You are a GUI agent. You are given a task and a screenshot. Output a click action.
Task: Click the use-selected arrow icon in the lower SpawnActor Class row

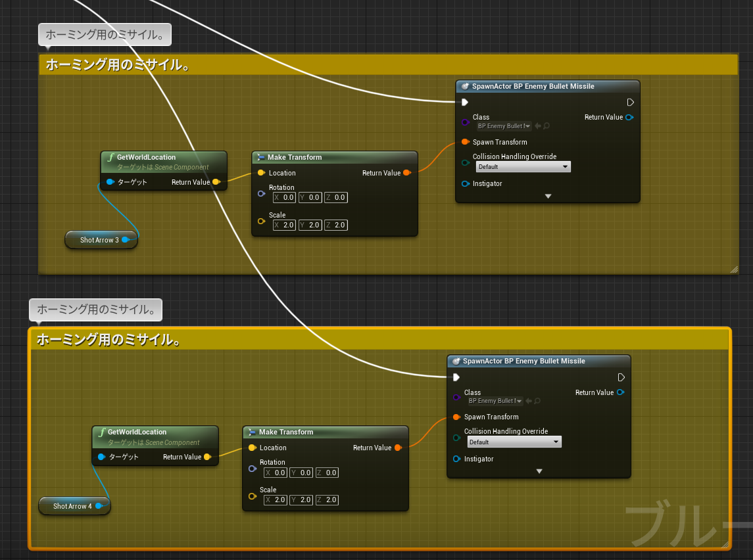[x=529, y=401]
